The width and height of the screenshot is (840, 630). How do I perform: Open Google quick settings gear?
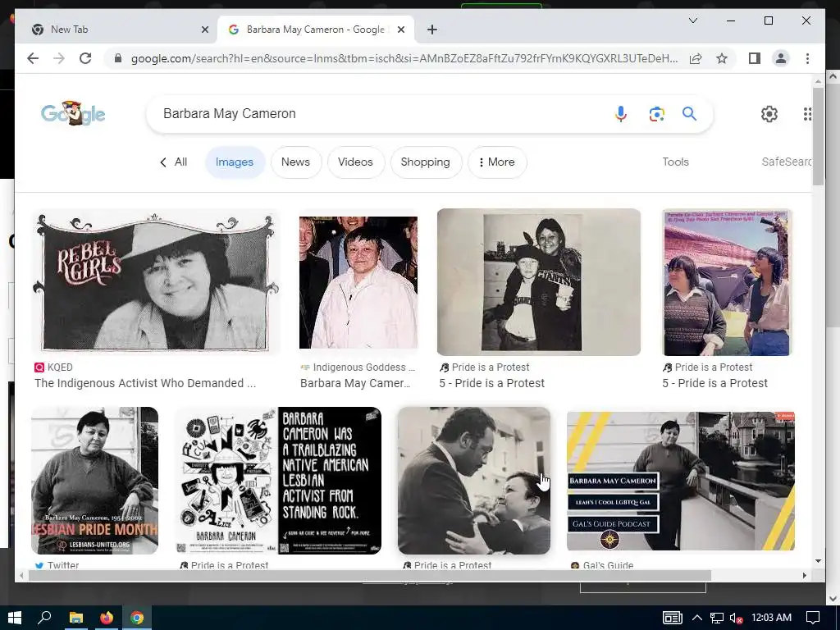769,113
